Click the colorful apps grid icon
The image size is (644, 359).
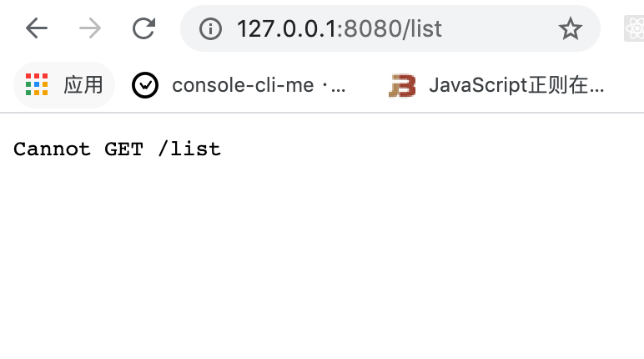[37, 84]
